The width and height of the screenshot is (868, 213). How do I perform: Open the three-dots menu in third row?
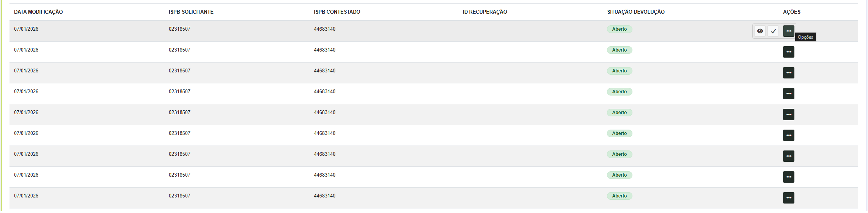coord(788,73)
